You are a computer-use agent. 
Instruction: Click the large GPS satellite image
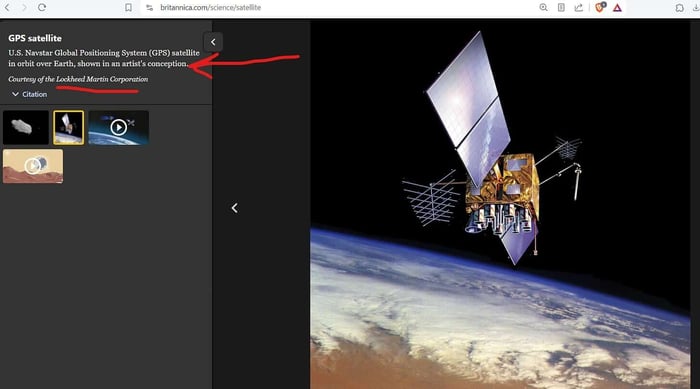[x=500, y=205]
